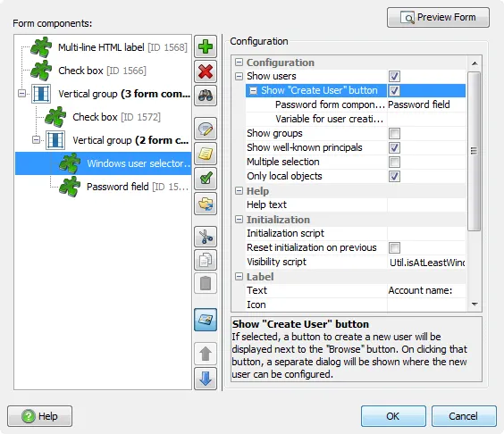Click the copy documents icon
504x434 pixels.
point(206,260)
